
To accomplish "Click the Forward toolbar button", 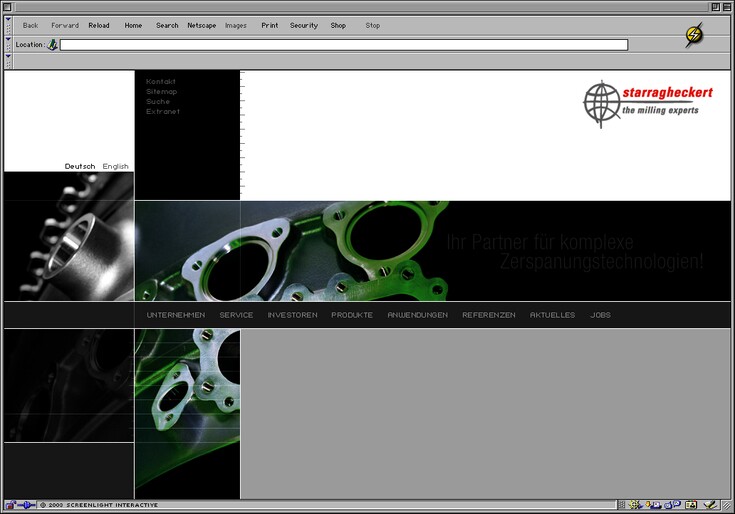I will (65, 25).
